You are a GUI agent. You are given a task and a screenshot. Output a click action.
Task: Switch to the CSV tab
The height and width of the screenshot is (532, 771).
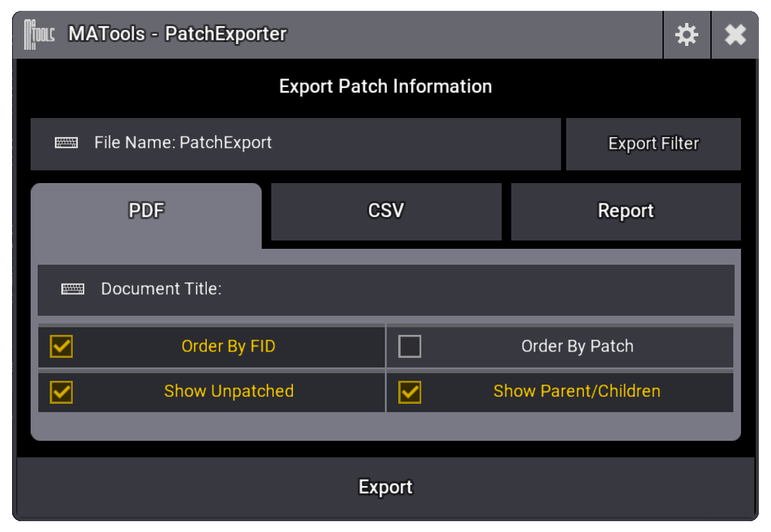(x=386, y=211)
